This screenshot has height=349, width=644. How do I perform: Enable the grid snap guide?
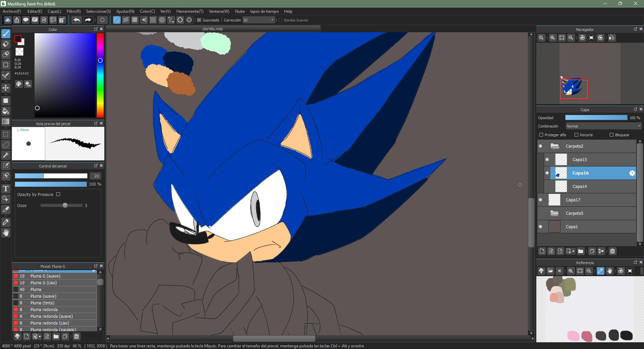click(135, 20)
